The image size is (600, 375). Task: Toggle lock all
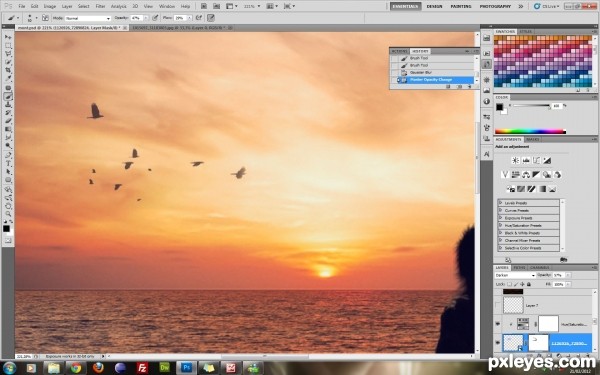point(528,284)
